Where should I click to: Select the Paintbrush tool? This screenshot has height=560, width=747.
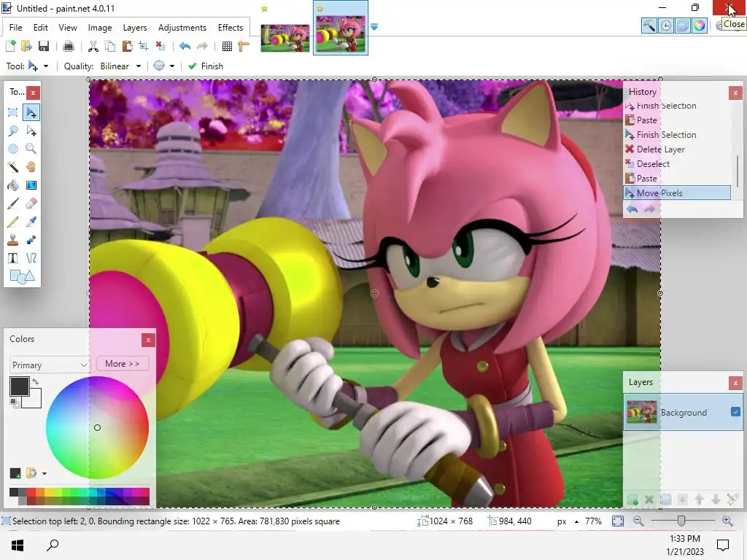click(x=13, y=204)
